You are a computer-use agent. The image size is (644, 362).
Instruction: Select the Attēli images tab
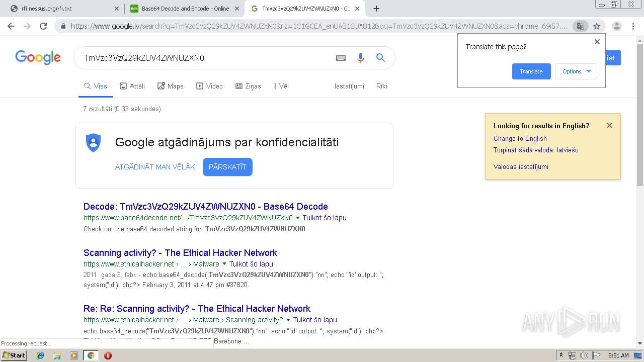point(132,86)
